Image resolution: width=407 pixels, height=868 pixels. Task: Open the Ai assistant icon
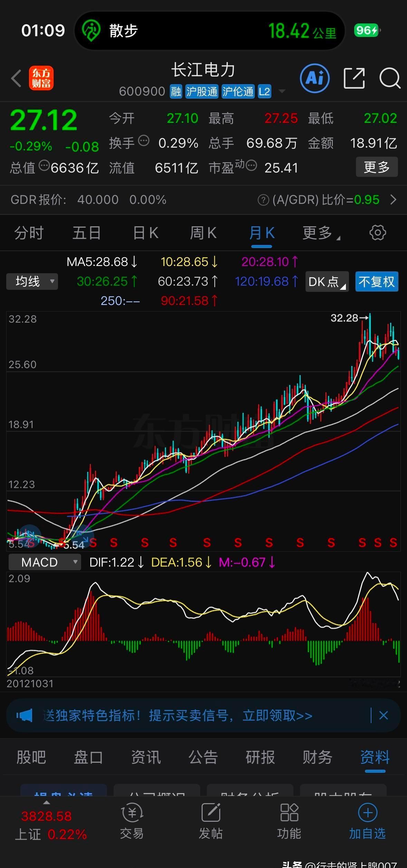[314, 78]
